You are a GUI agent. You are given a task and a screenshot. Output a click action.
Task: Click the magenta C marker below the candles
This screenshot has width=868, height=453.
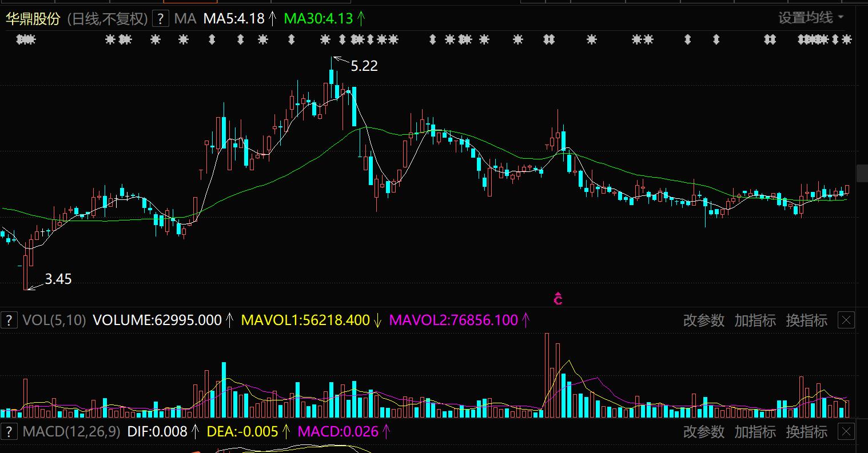[558, 299]
